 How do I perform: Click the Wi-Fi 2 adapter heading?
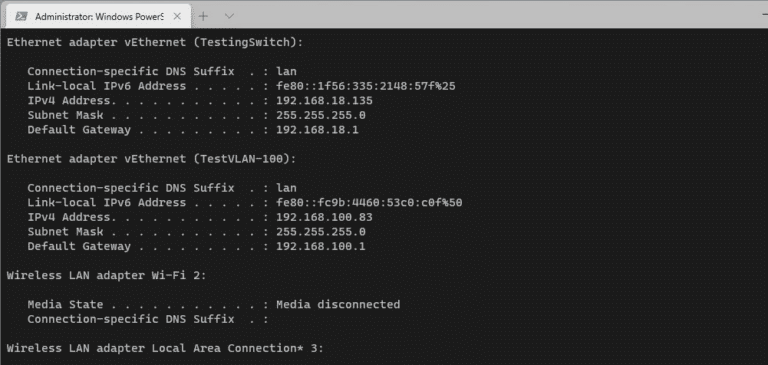pos(107,276)
